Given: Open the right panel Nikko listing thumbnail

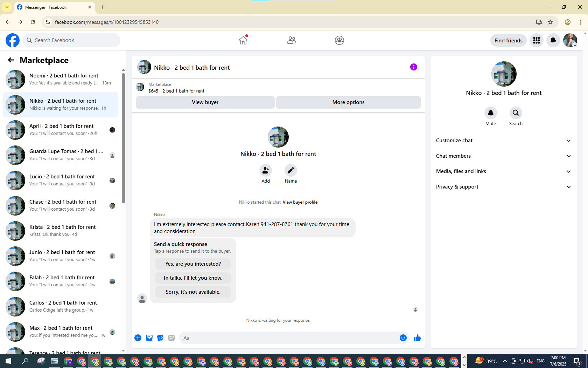Looking at the screenshot, I should tap(504, 74).
